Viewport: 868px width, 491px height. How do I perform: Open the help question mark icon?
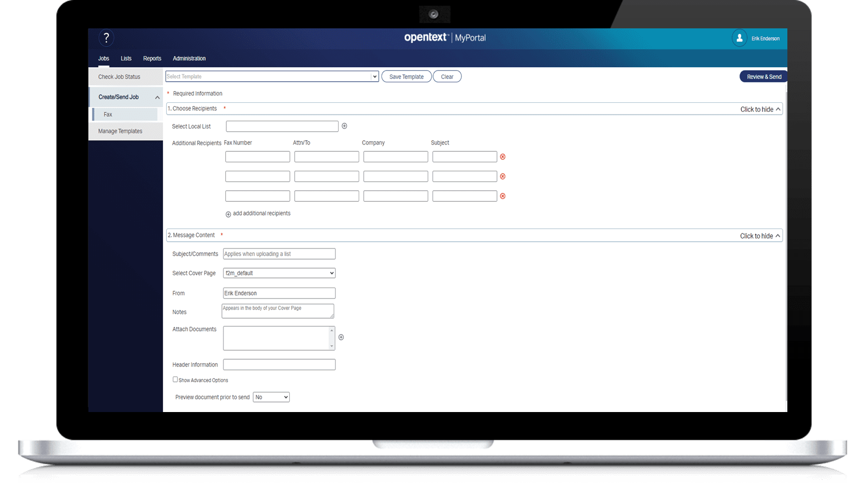[x=106, y=38]
